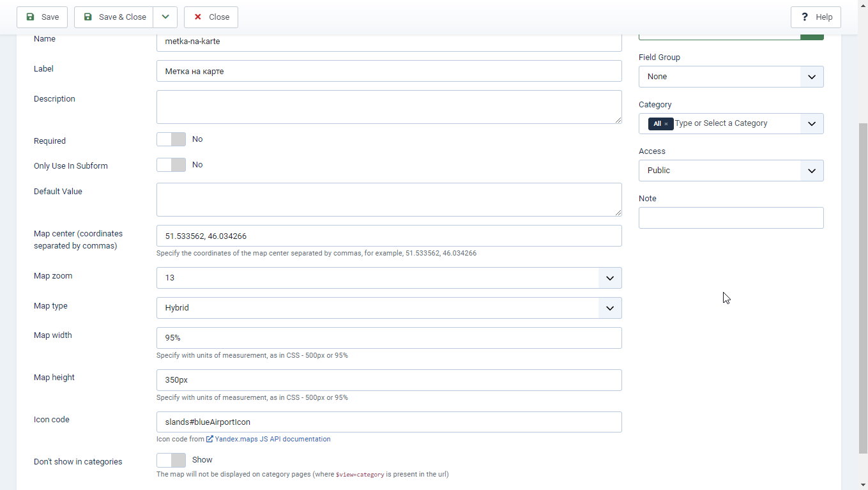Open Yandex.maps JS API documentation link

coord(272,440)
